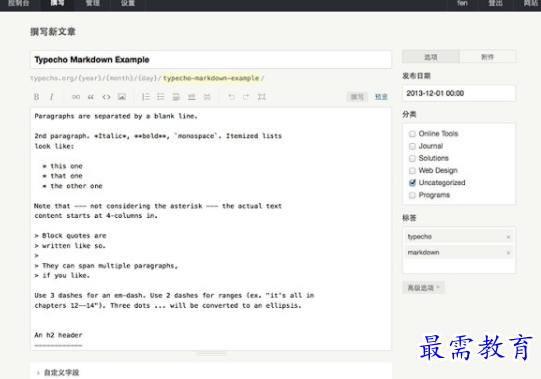Open 管理 manage in the top navigation
The height and width of the screenshot is (379, 541).
coord(92,3)
